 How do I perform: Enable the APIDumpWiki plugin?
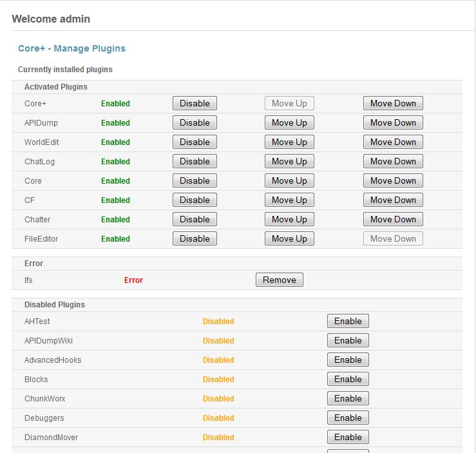[348, 340]
